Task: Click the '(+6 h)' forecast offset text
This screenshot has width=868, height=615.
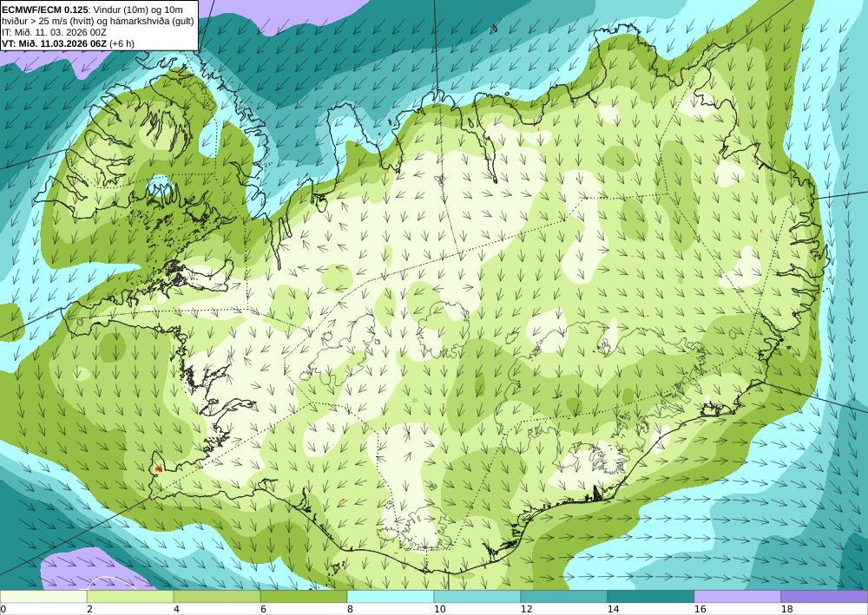Action: pos(122,43)
